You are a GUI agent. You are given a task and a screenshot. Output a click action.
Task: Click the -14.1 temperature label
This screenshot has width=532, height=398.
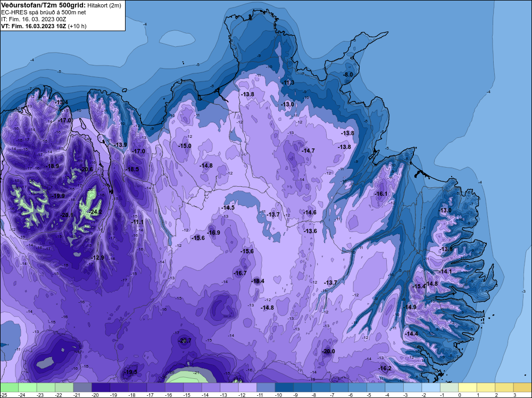(445, 271)
